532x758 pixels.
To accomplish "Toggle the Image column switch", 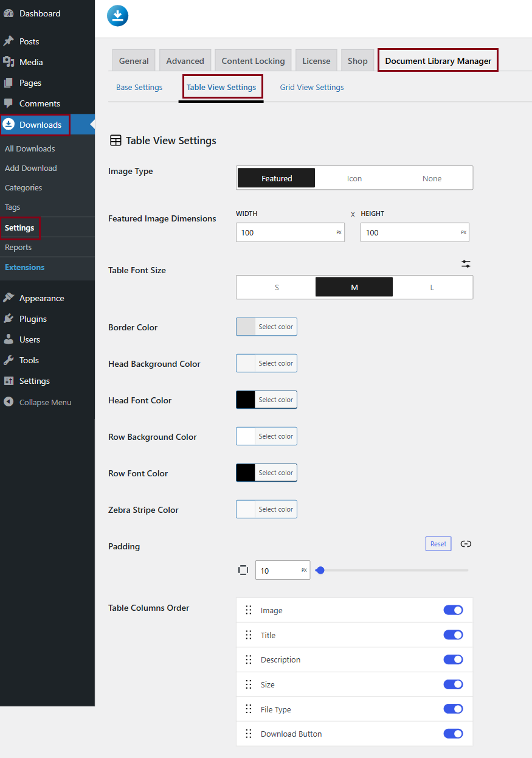I will 453,610.
